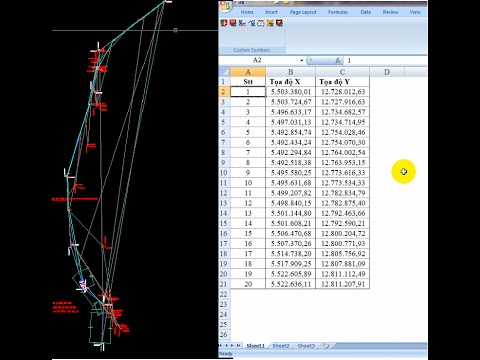Open the Name Box dropdown arrow
Viewport: 480px width, 360px height.
coord(302,60)
